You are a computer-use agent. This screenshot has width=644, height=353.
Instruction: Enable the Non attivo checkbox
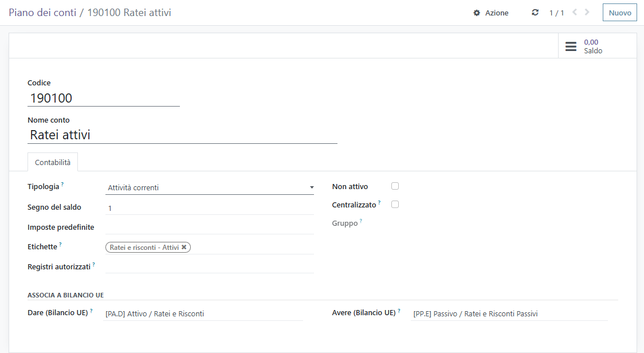[x=395, y=186]
